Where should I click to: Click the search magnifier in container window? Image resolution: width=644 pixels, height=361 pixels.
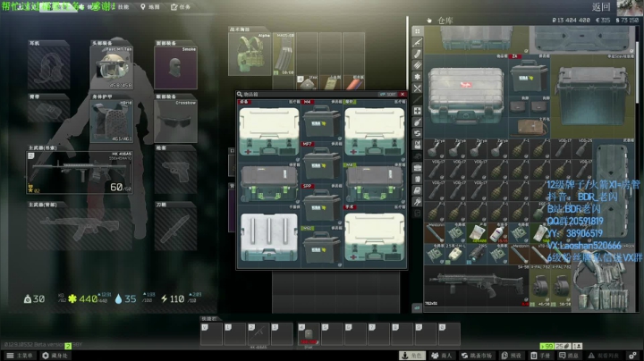[x=240, y=95]
